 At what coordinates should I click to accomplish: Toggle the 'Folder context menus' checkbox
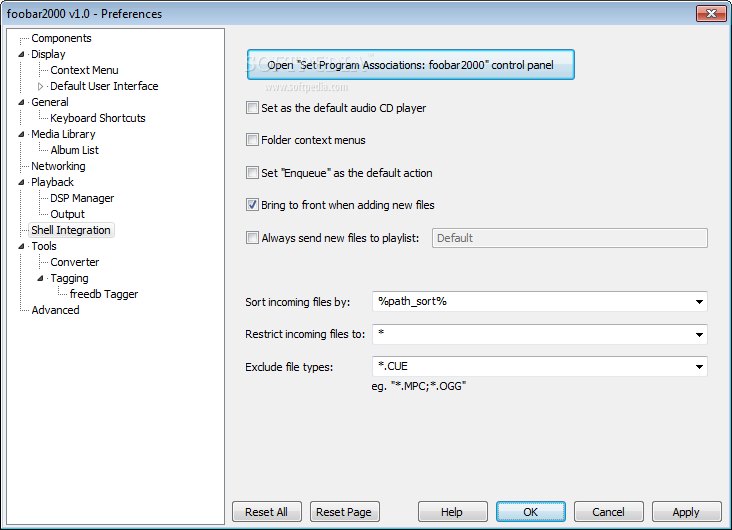click(x=252, y=140)
